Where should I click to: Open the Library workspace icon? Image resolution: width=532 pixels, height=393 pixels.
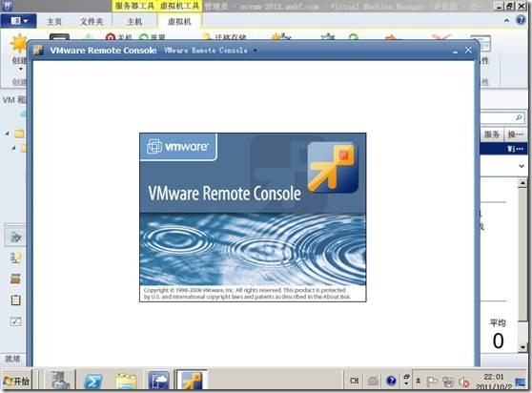pos(15,279)
